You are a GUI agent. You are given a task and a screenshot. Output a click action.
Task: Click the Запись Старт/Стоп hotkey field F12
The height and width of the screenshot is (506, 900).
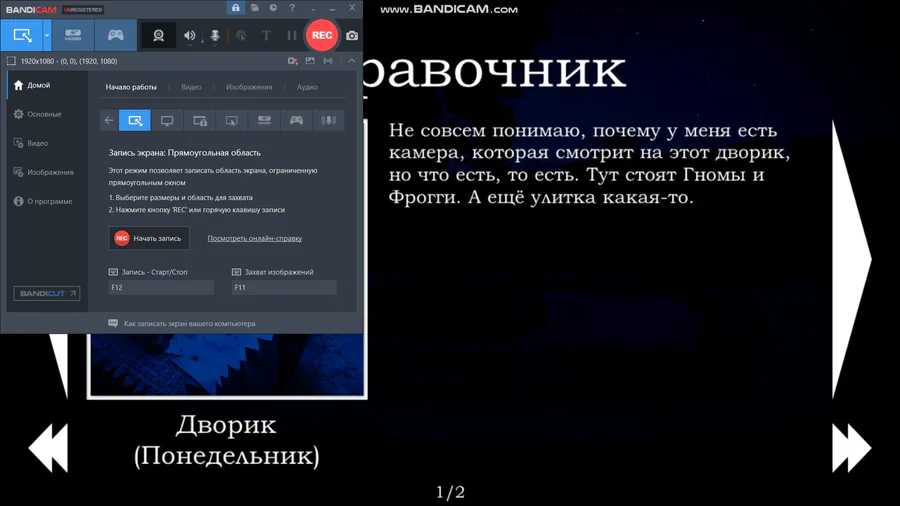tap(161, 287)
